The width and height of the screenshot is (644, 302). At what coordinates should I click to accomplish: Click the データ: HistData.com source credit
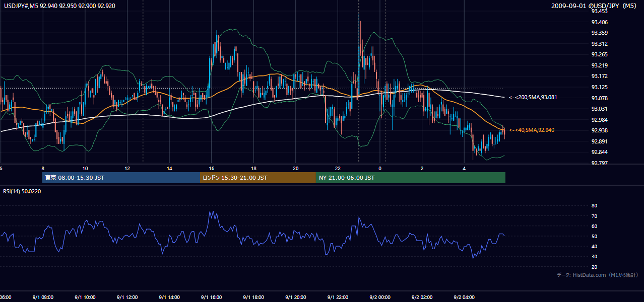(x=598, y=275)
